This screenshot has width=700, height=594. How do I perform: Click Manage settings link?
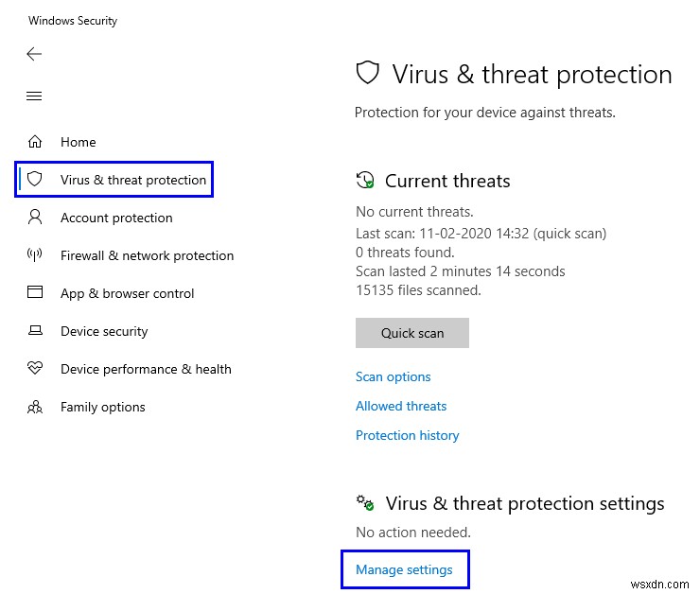tap(404, 569)
